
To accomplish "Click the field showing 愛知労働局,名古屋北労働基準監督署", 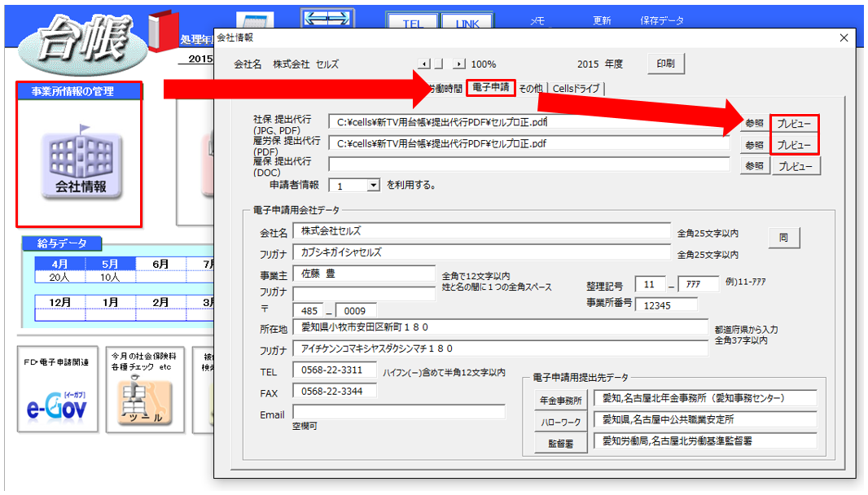I will pos(705,441).
